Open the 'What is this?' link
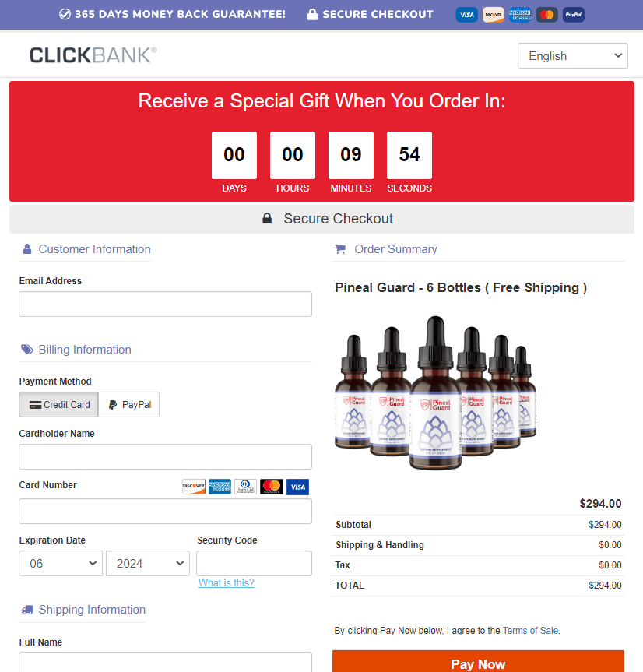This screenshot has height=672, width=643. (227, 583)
